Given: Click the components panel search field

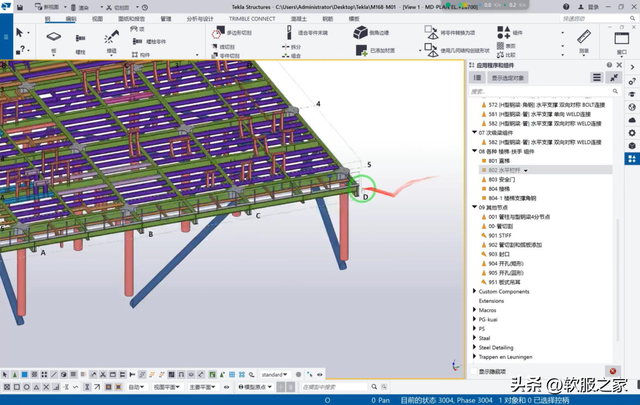Looking at the screenshot, I should [544, 91].
